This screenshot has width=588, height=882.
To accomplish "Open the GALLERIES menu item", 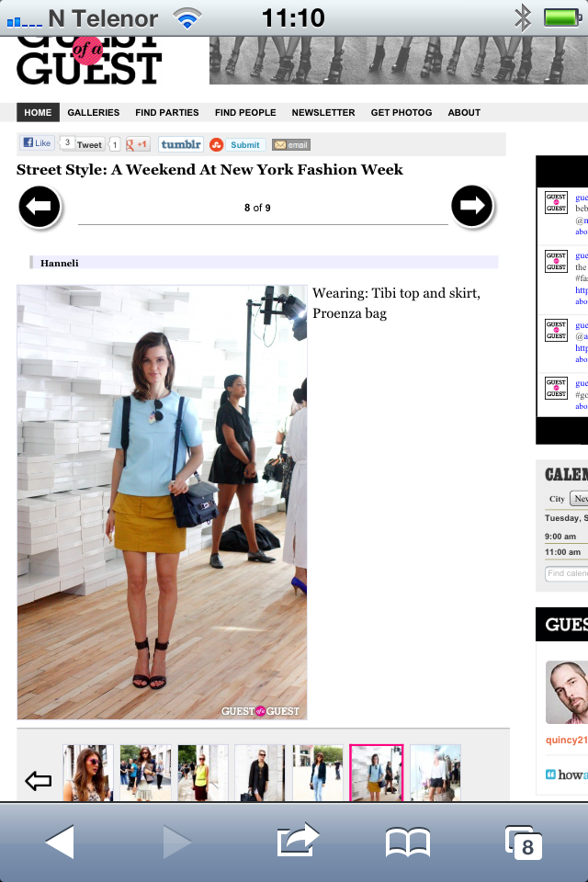I will [x=94, y=112].
